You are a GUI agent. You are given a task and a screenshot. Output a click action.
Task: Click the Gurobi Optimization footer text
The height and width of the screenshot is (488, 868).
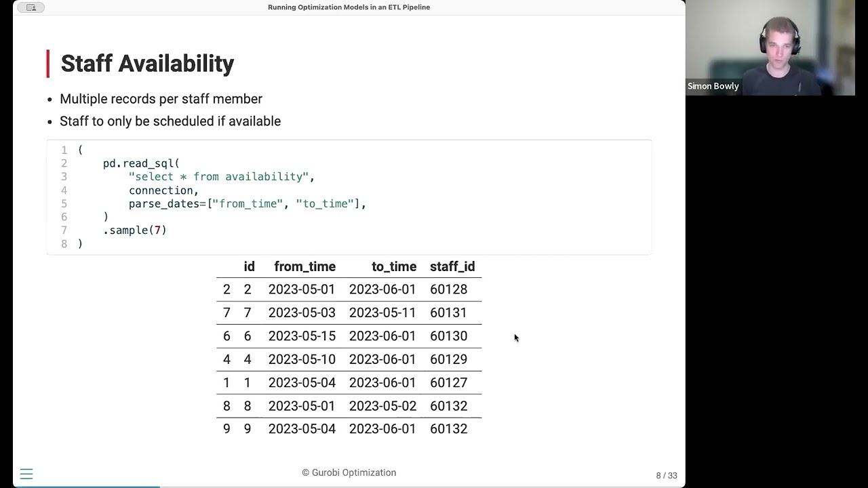point(349,472)
